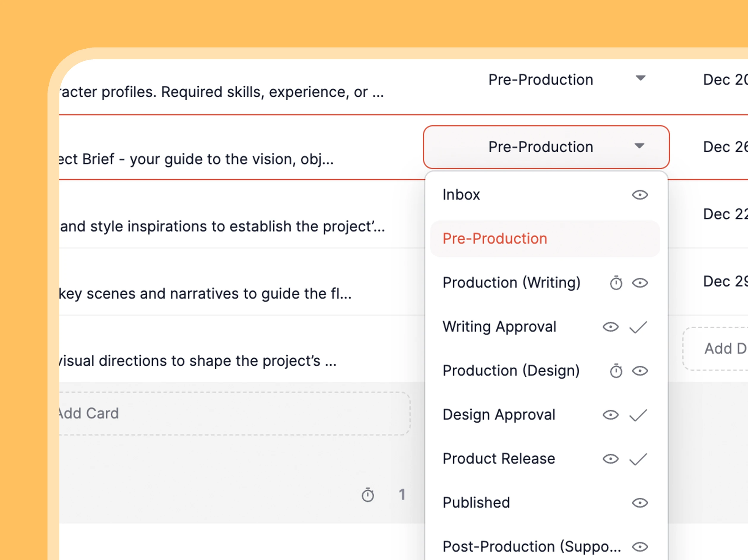Click the eye icon beside Production (Writing)
748x560 pixels.
tap(640, 283)
